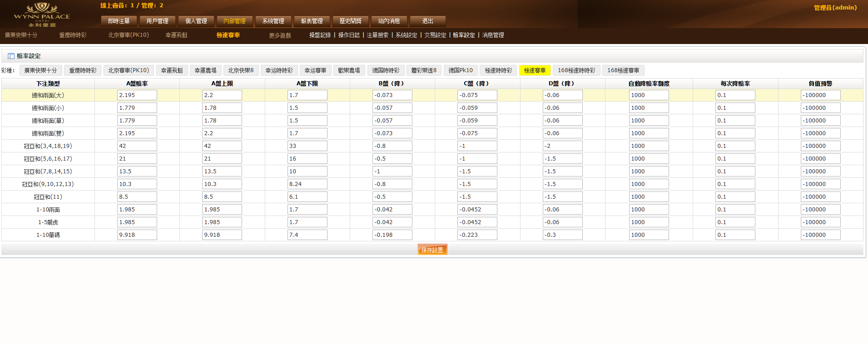Expand the 更多遊戲 games dropdown
Image resolution: width=868 pixels, height=343 pixels.
point(280,35)
